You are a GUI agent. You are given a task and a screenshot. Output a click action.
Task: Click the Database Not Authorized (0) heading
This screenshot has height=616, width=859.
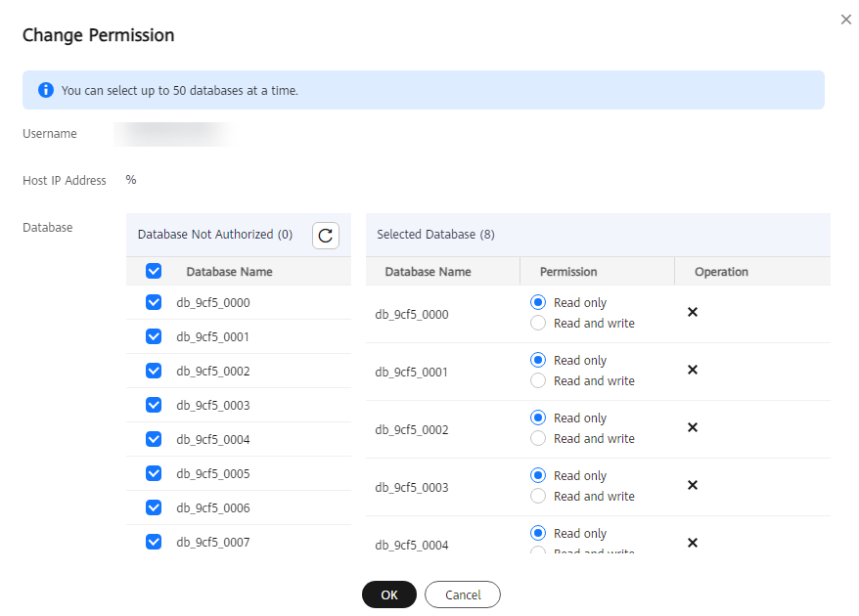tap(215, 235)
